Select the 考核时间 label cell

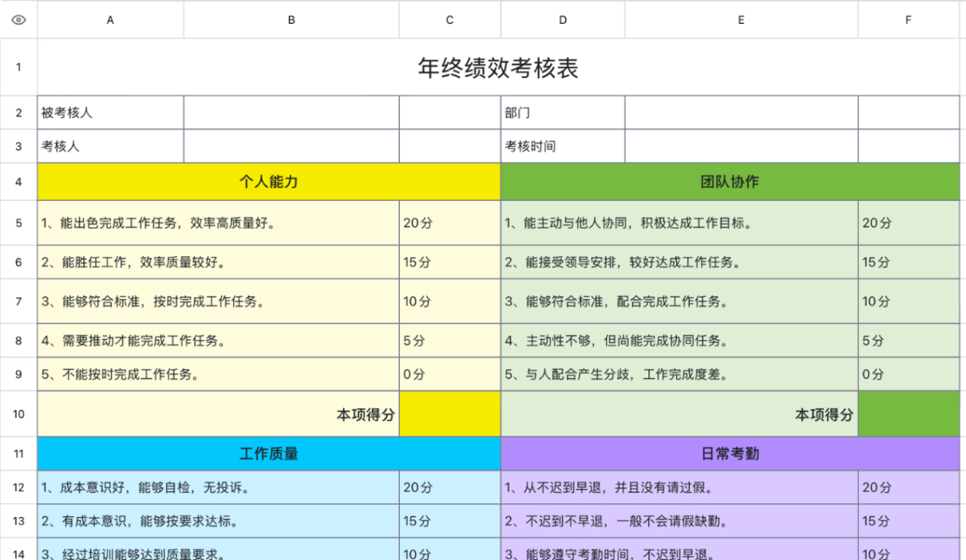[563, 146]
